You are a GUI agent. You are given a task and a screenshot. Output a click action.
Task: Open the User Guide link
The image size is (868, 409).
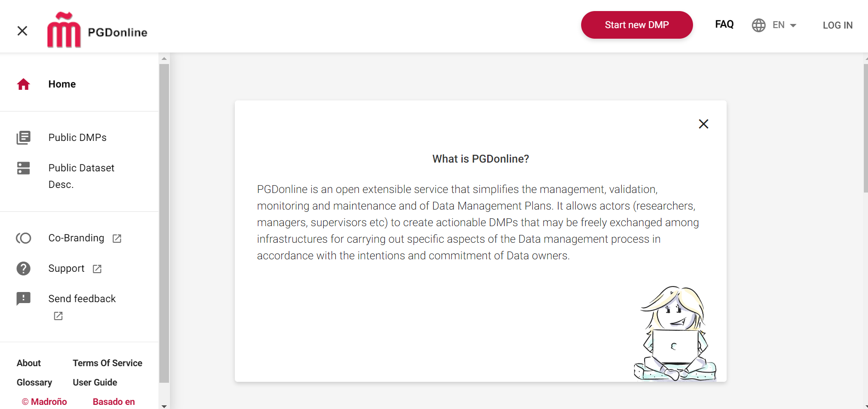95,382
